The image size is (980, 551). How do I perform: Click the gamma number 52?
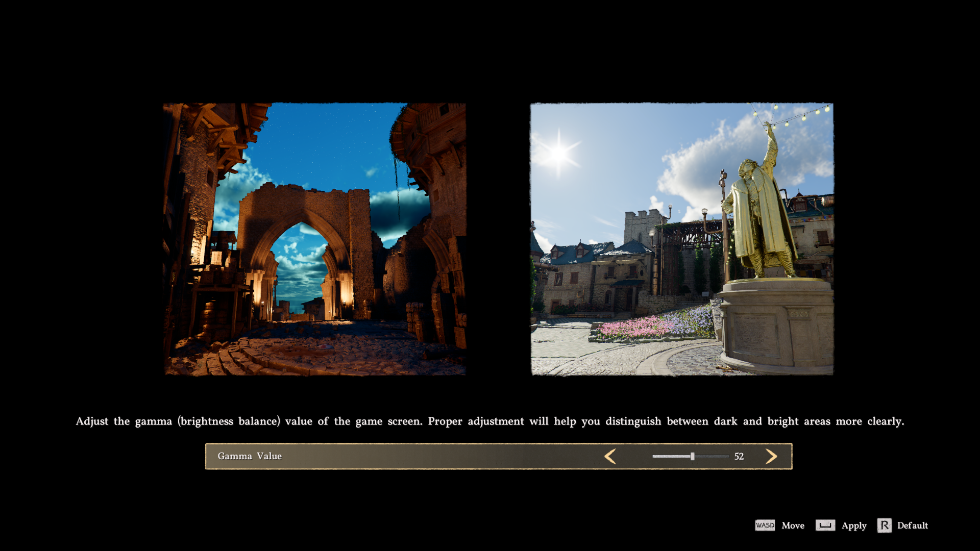click(739, 456)
